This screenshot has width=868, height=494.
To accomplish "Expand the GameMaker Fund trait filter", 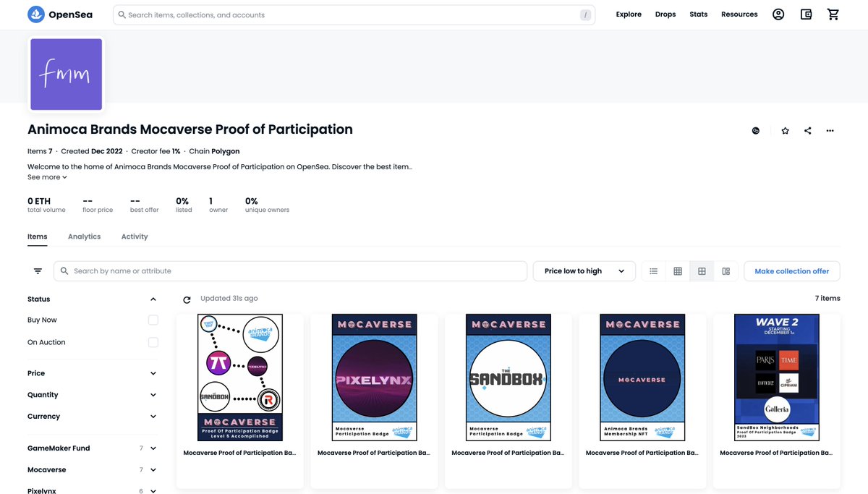I will pos(153,448).
